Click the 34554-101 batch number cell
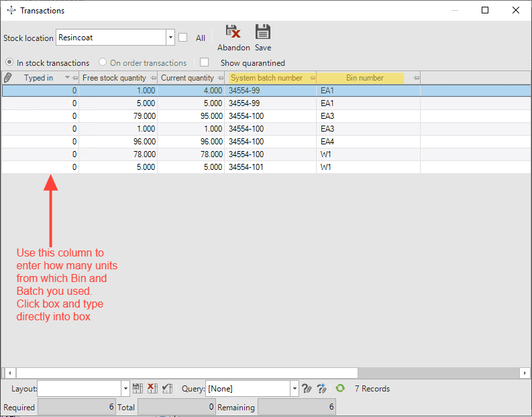The width and height of the screenshot is (532, 417). tap(270, 167)
